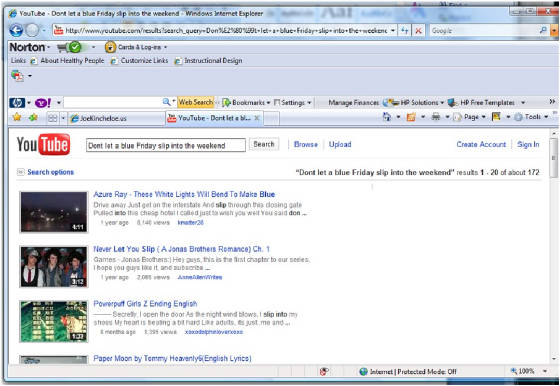This screenshot has height=386, width=560.
Task: Click the orange Feeds icon
Action: pyautogui.click(x=411, y=117)
